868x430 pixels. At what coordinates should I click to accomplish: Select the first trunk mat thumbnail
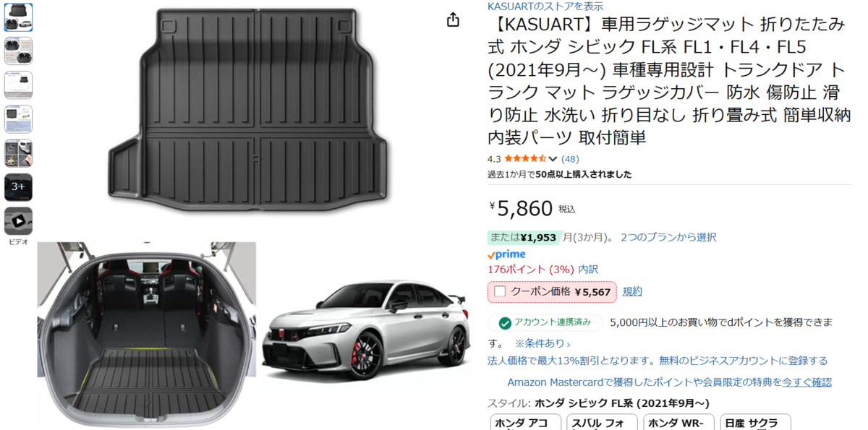pyautogui.click(x=18, y=17)
